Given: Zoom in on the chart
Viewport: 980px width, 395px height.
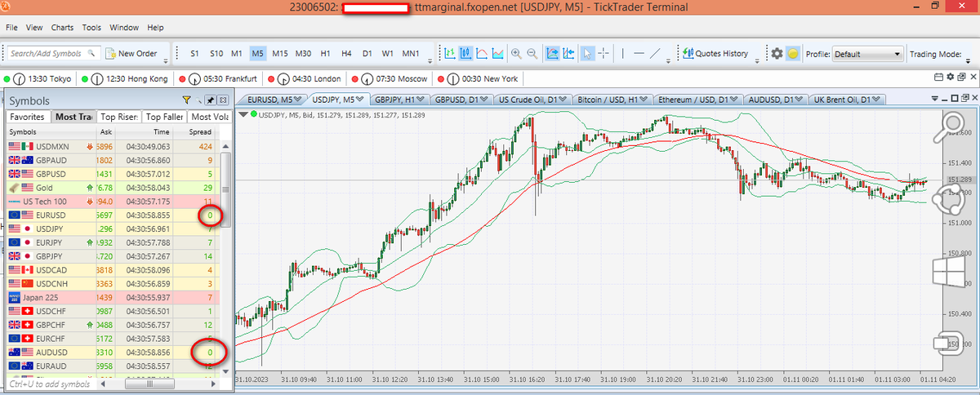Looking at the screenshot, I should pos(516,54).
